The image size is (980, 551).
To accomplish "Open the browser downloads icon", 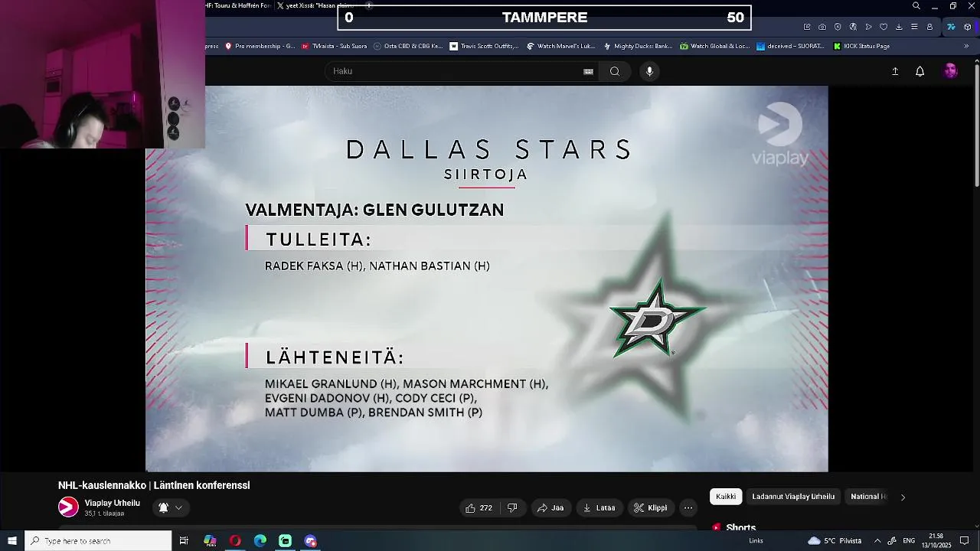I will (899, 27).
